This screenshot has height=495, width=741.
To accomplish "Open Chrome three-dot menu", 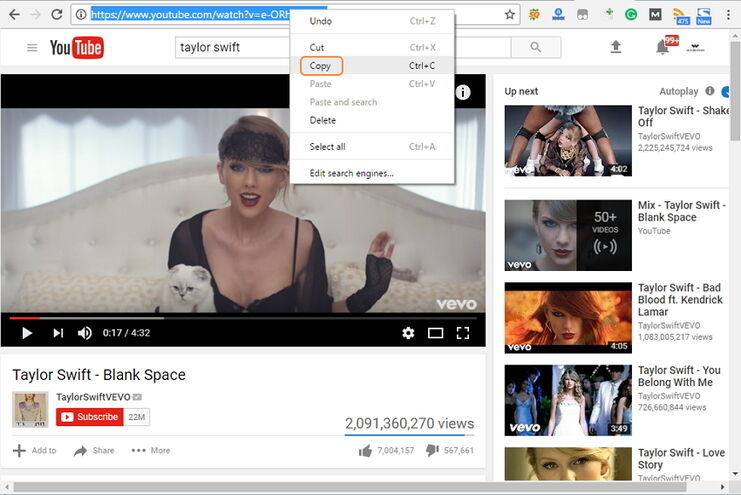I will 730,15.
